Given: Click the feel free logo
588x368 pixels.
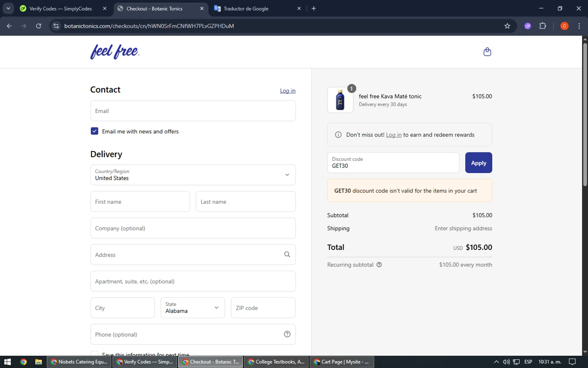Looking at the screenshot, I should coord(115,52).
